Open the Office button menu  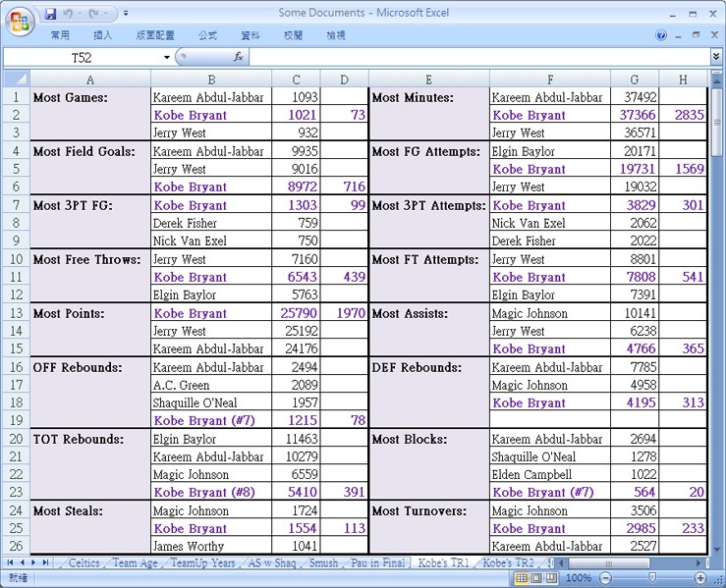pos(20,21)
